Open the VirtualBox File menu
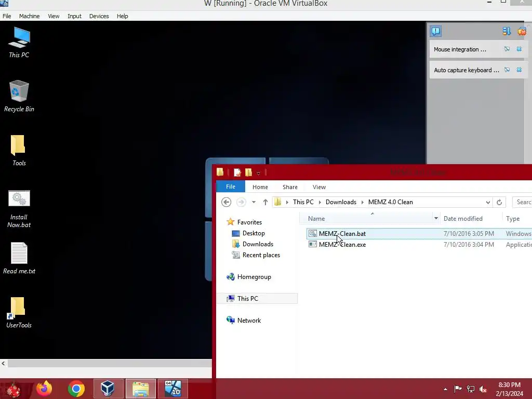The height and width of the screenshot is (399, 532). tap(7, 16)
